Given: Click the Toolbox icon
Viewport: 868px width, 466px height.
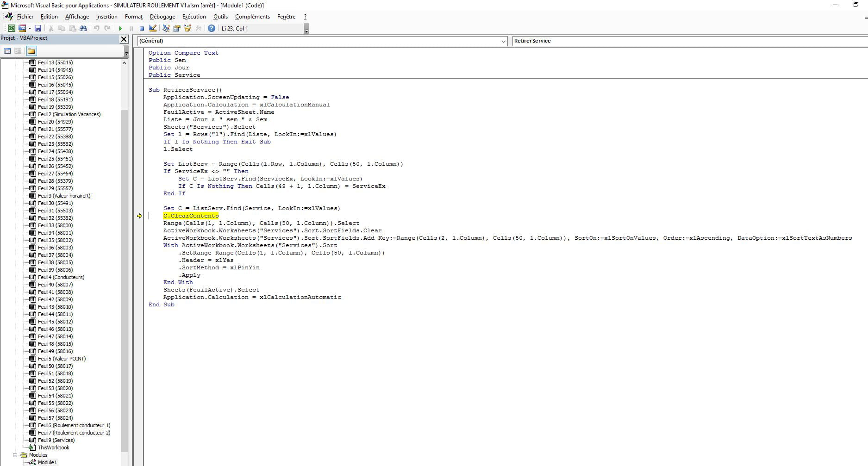Looking at the screenshot, I should (198, 28).
